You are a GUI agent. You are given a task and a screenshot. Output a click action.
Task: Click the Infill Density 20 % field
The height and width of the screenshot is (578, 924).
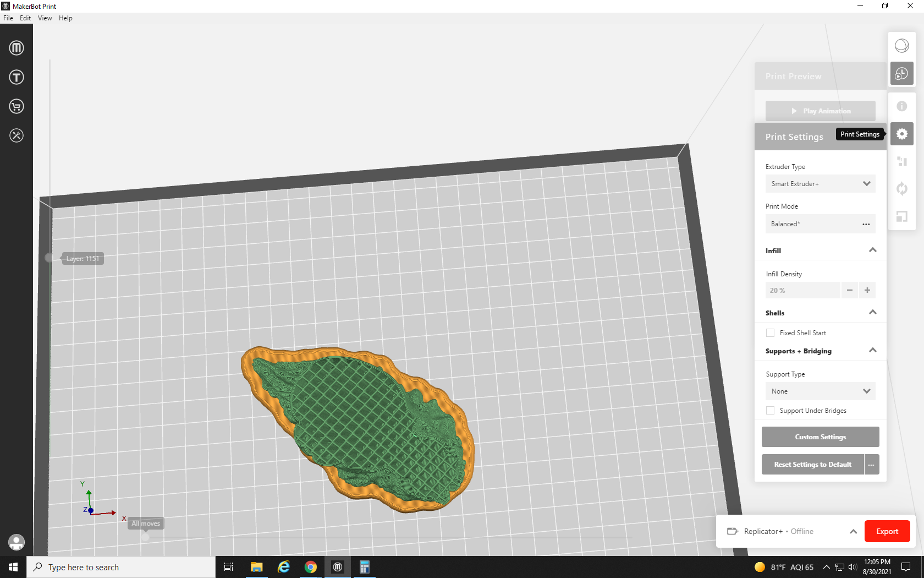[802, 290]
